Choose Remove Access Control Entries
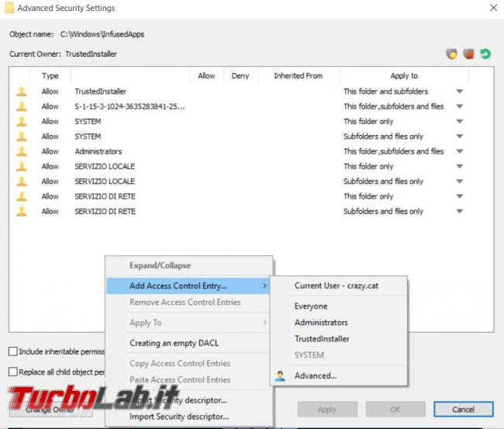The height and width of the screenshot is (429, 504). pyautogui.click(x=188, y=303)
